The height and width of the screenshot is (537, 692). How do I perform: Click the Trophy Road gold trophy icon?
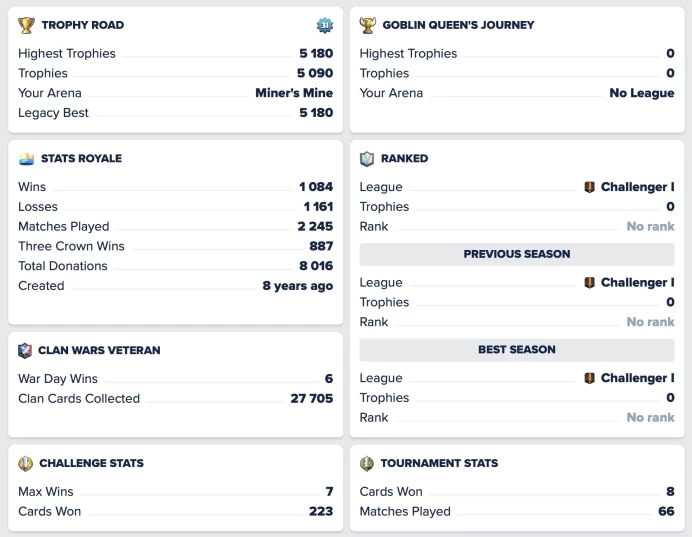(x=26, y=25)
